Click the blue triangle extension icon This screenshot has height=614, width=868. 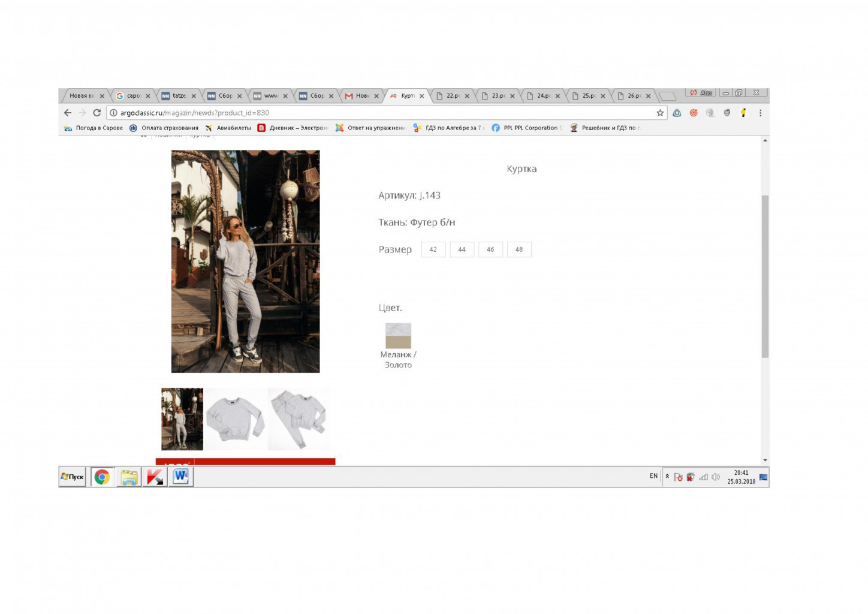677,113
